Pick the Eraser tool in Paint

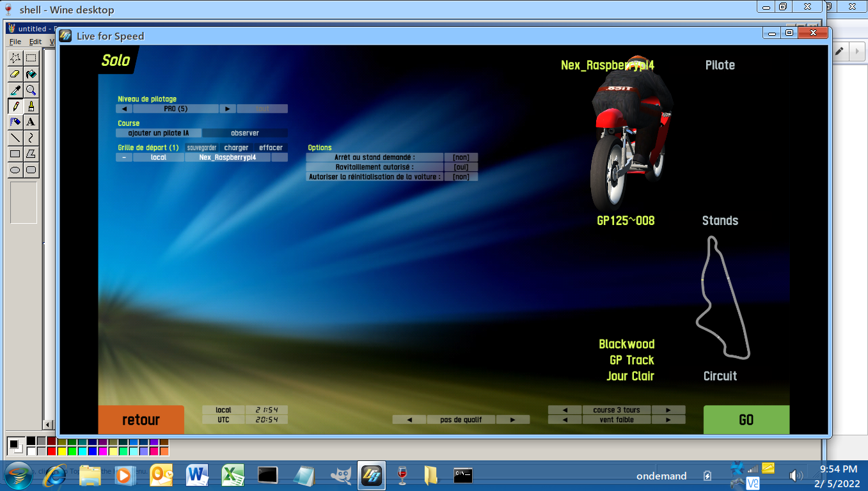15,74
